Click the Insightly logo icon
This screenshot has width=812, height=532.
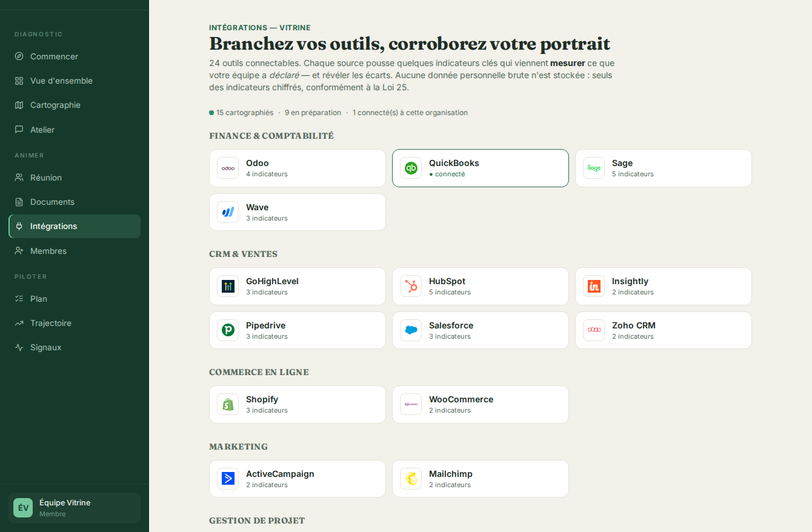point(594,286)
